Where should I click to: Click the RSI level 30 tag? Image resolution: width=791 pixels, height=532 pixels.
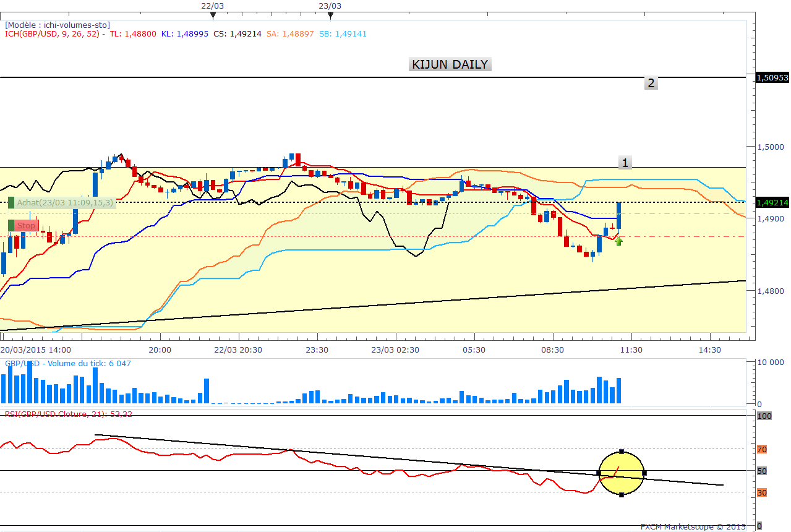762,492
